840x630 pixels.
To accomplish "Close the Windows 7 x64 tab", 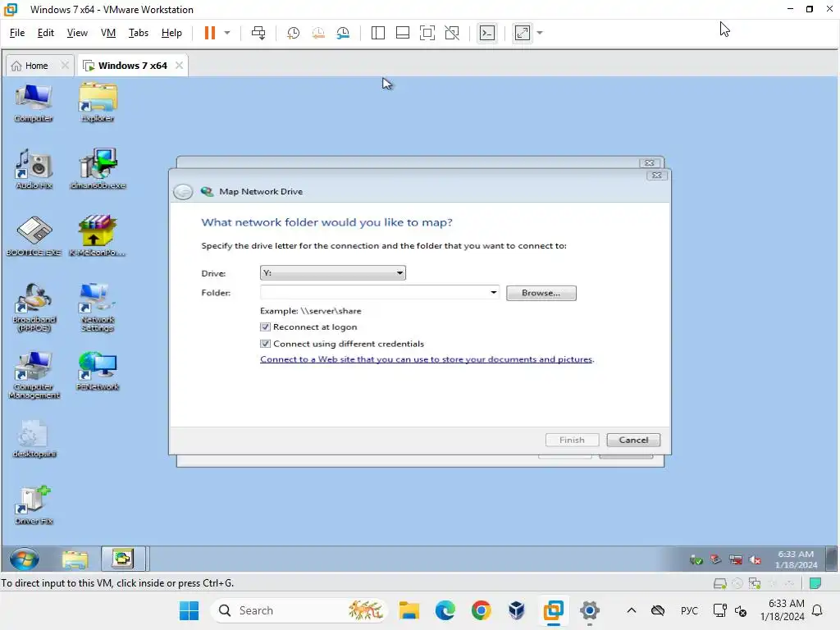I will [x=179, y=66].
